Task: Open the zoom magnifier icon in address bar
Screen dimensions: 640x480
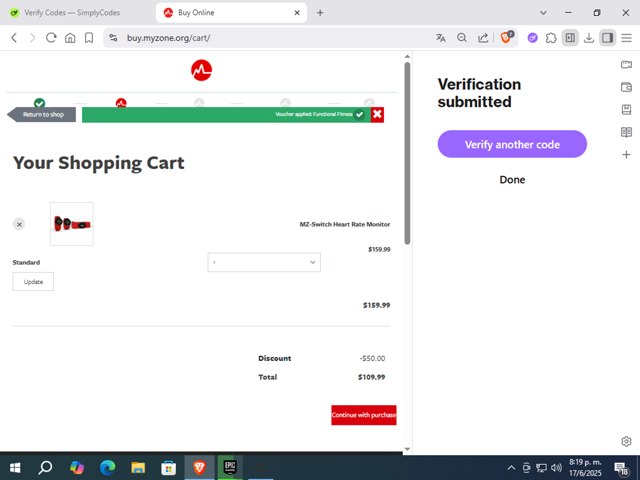Action: [x=462, y=38]
